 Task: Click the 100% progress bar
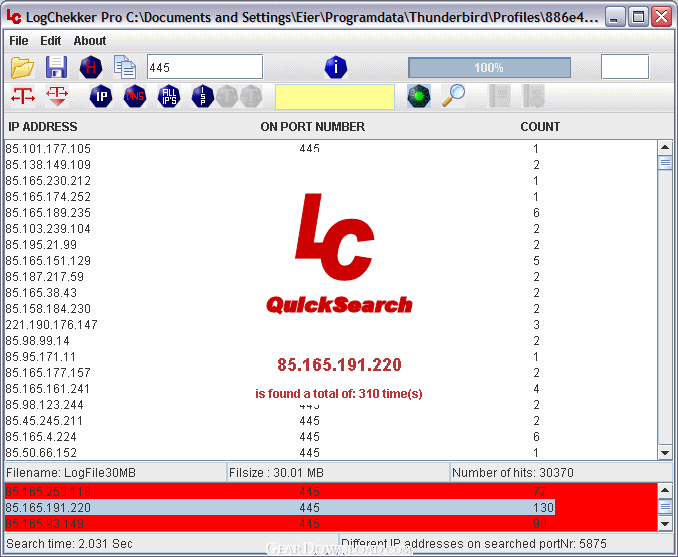coord(489,68)
